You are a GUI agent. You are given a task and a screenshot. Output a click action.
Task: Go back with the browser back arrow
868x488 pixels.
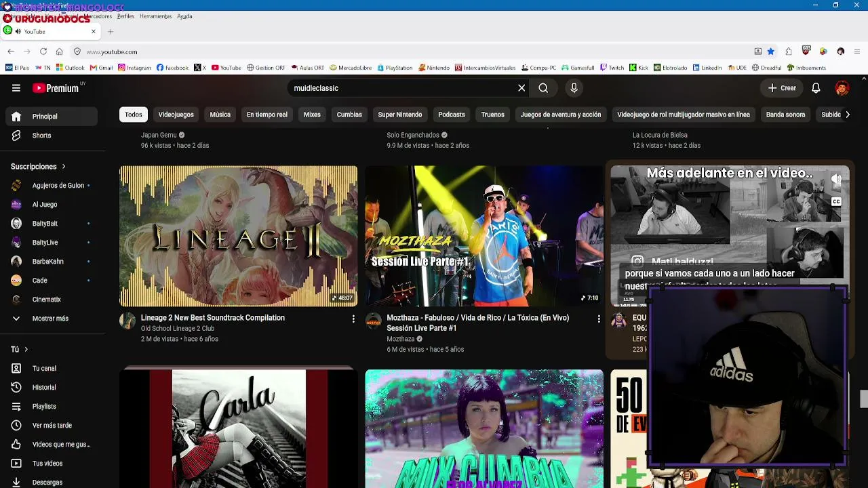pos(11,52)
